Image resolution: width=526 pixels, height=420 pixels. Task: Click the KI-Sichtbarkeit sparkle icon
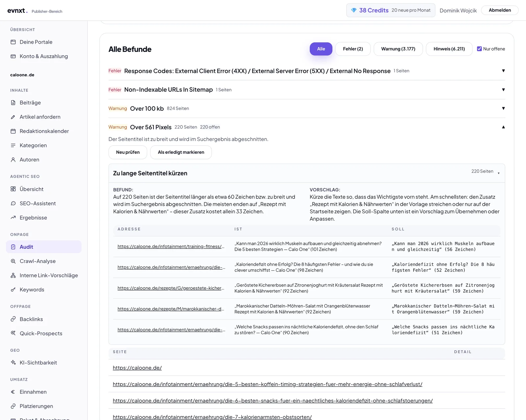[x=13, y=362]
